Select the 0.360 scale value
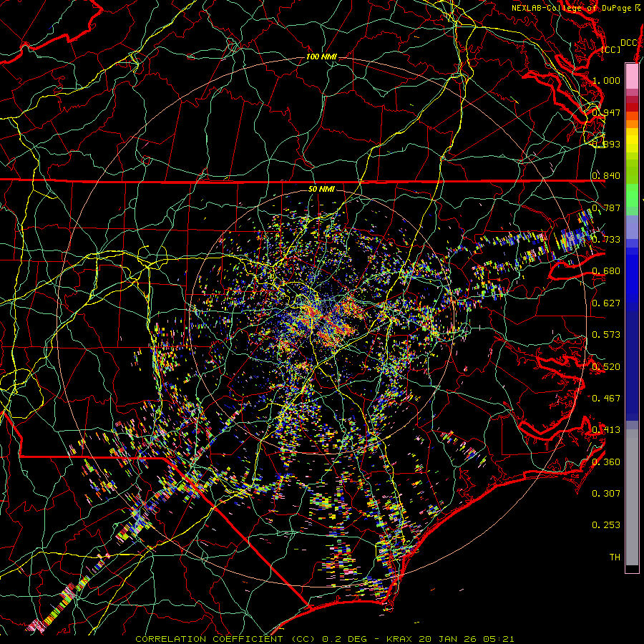644x644 pixels. point(606,462)
